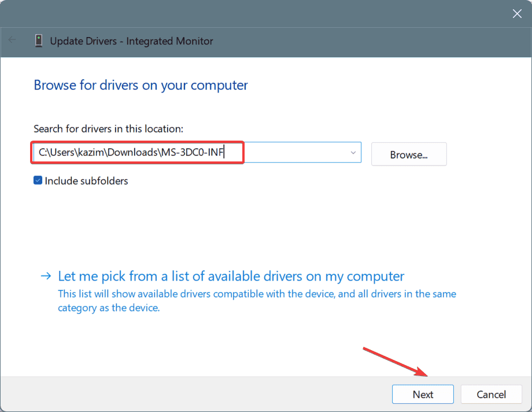Click the 'Browse for drivers on your computer' heading
Viewport: 532px width, 412px height.
tap(141, 85)
